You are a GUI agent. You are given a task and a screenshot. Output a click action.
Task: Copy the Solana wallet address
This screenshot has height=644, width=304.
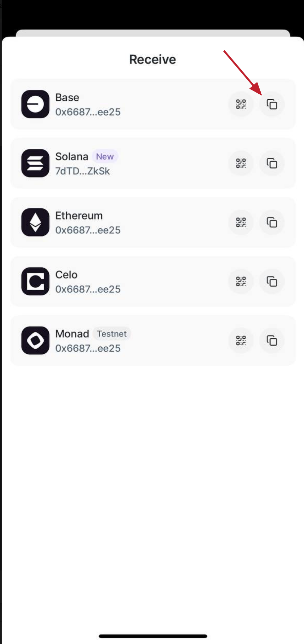pyautogui.click(x=272, y=163)
